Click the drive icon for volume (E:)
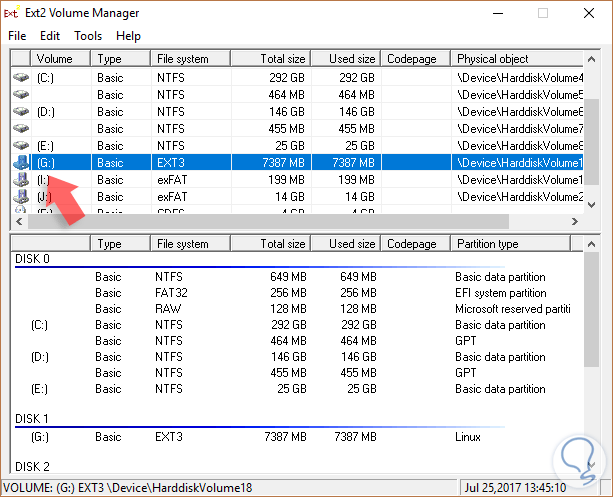Image resolution: width=613 pixels, height=497 pixels. pos(21,145)
